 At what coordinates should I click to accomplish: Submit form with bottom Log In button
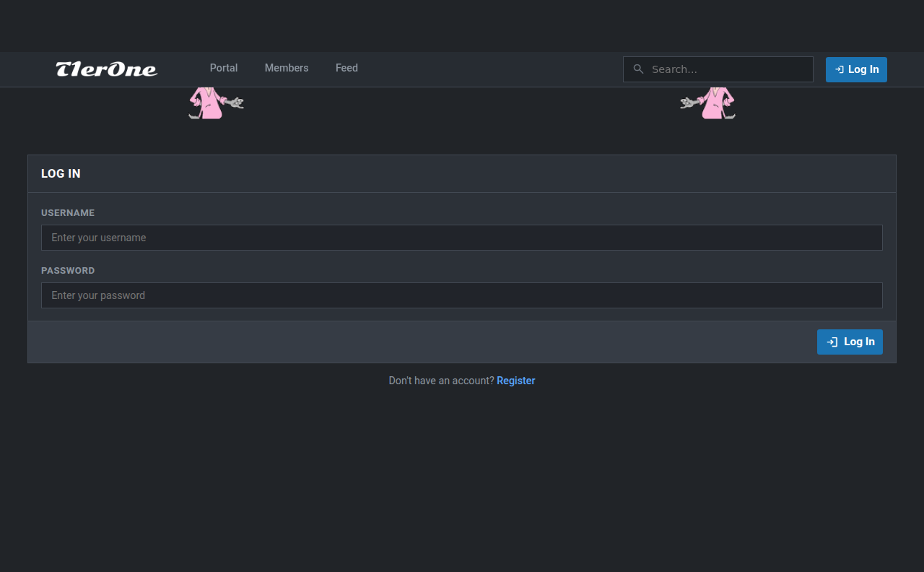tap(850, 342)
